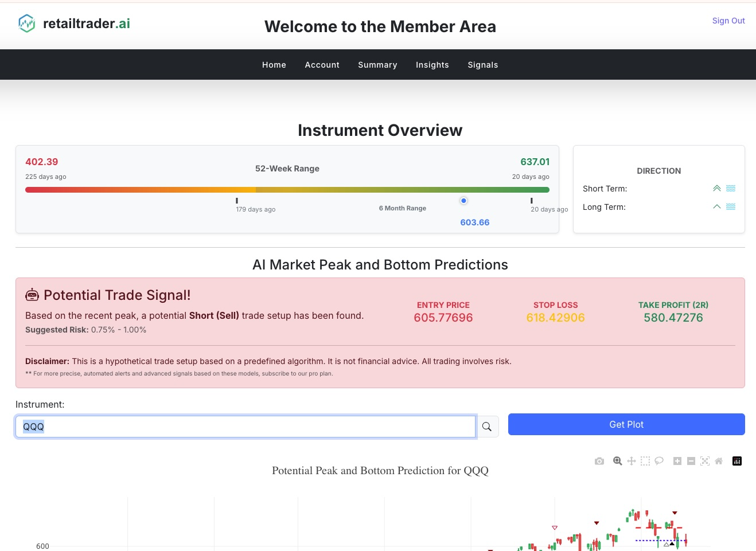Click the Sign Out link
756x551 pixels.
coord(728,21)
